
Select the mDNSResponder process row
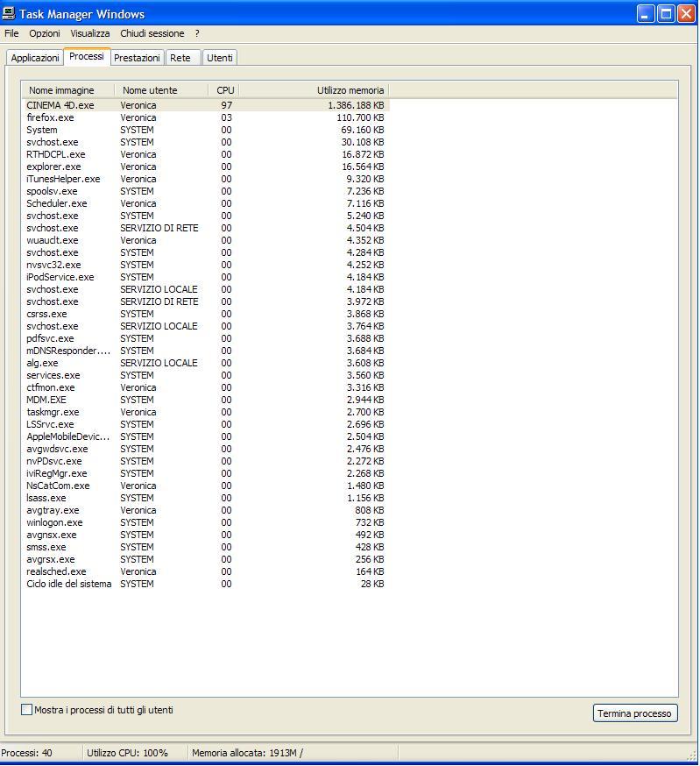[205, 351]
